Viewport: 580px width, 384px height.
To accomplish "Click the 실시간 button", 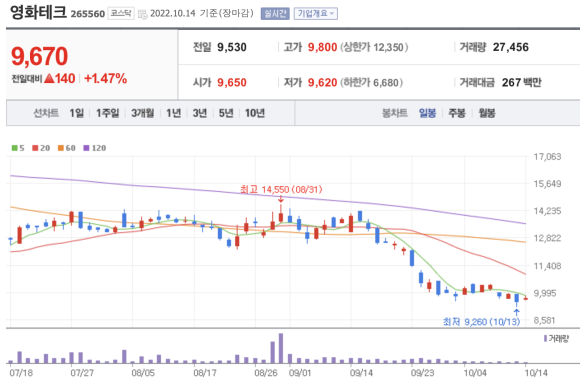I will tap(275, 14).
